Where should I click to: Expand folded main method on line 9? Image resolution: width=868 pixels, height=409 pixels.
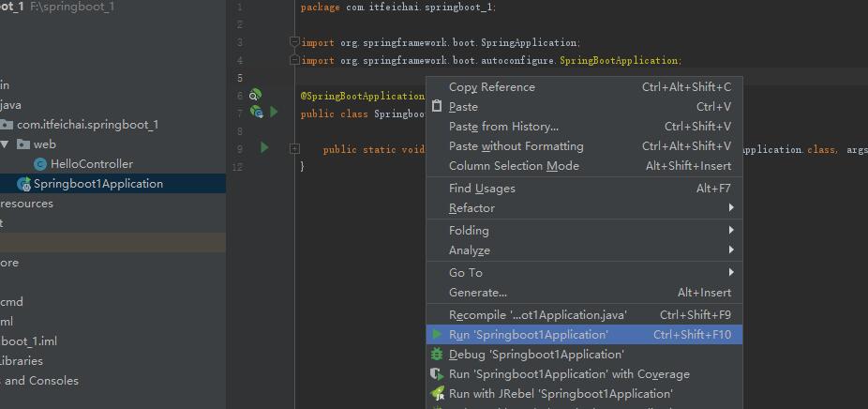[x=294, y=148]
